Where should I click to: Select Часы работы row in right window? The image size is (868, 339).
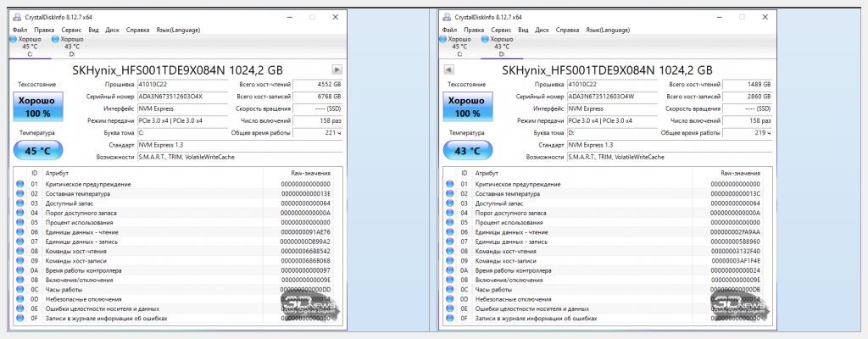click(604, 290)
